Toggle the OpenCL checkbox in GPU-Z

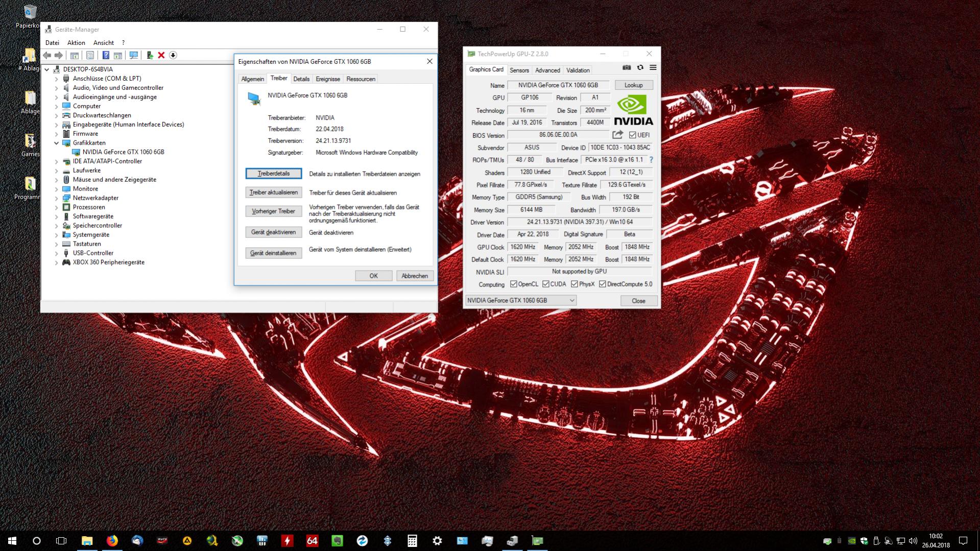coord(513,284)
